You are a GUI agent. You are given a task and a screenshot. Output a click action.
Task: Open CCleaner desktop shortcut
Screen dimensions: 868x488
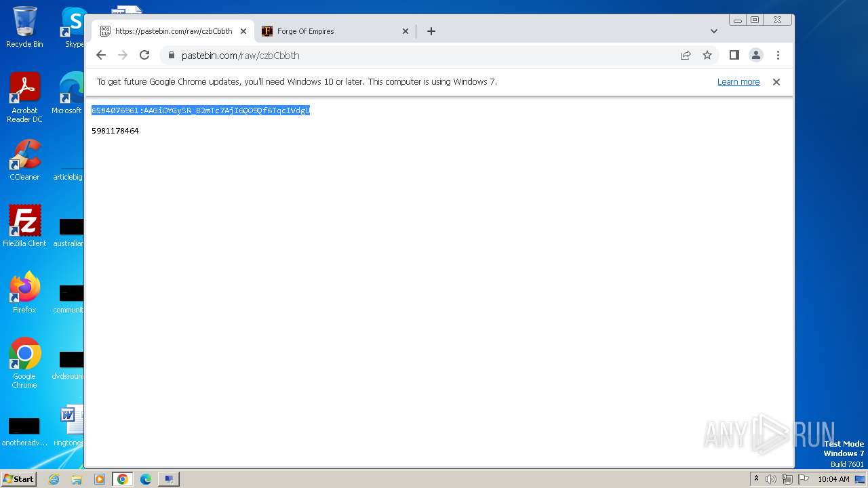(24, 160)
